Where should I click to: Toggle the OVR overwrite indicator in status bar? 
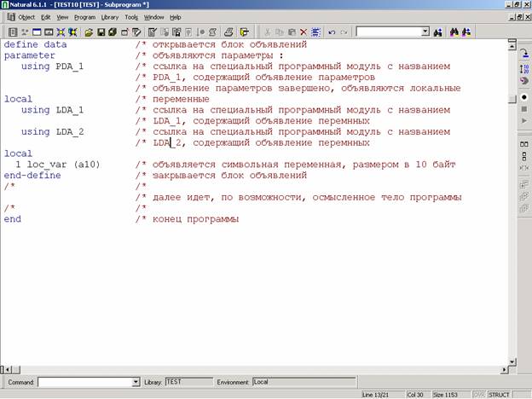click(478, 395)
